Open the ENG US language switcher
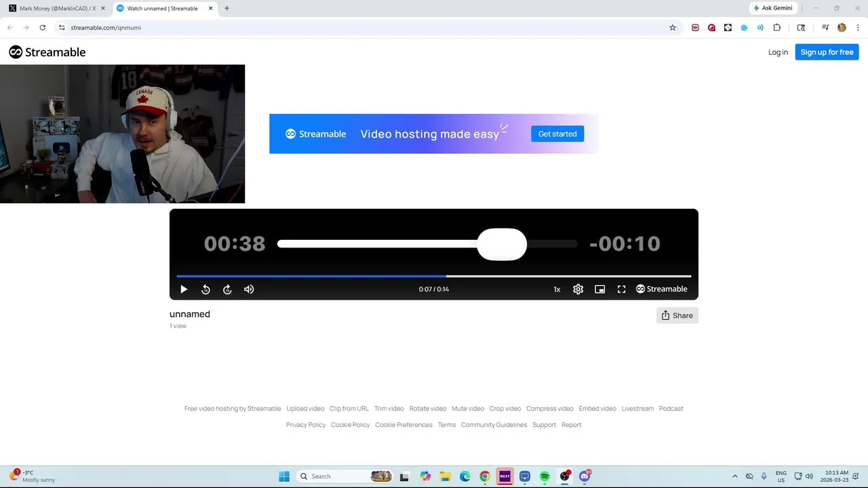868x488 pixels. coord(781,476)
